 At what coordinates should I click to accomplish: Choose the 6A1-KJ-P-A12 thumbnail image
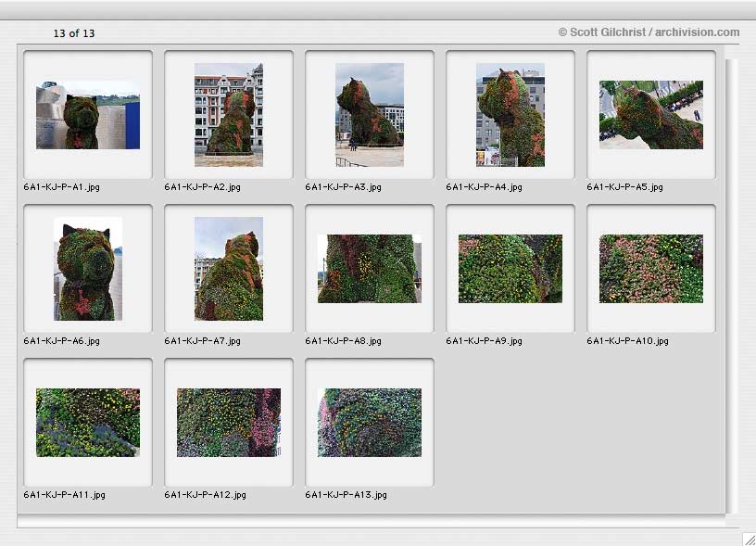(229, 423)
